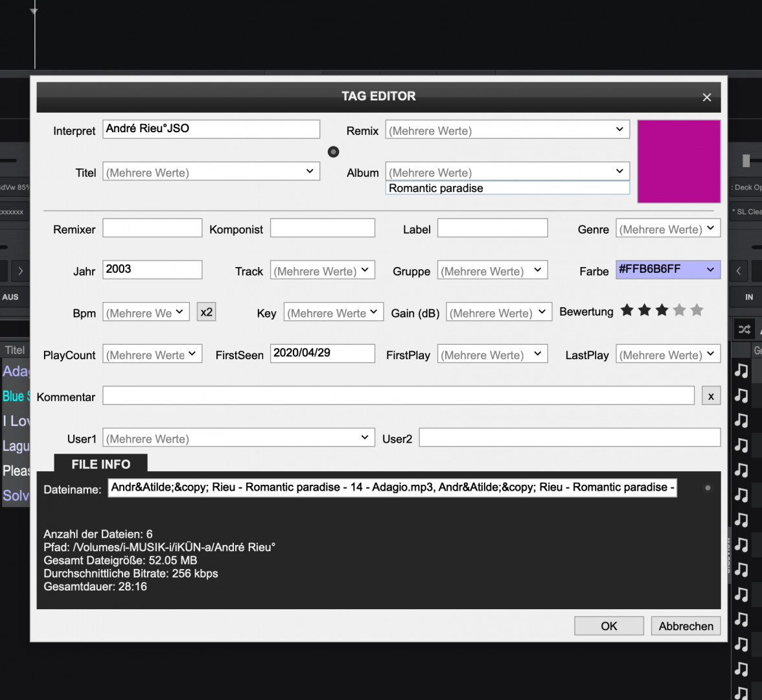The image size is (762, 700).
Task: Click the small dot icon next to Dateiname
Action: click(x=708, y=488)
